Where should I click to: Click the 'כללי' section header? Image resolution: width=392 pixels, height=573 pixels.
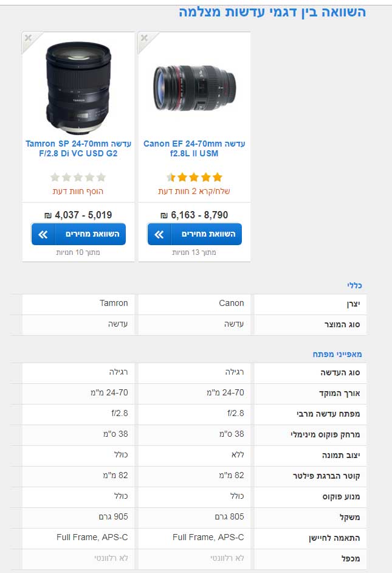354,285
